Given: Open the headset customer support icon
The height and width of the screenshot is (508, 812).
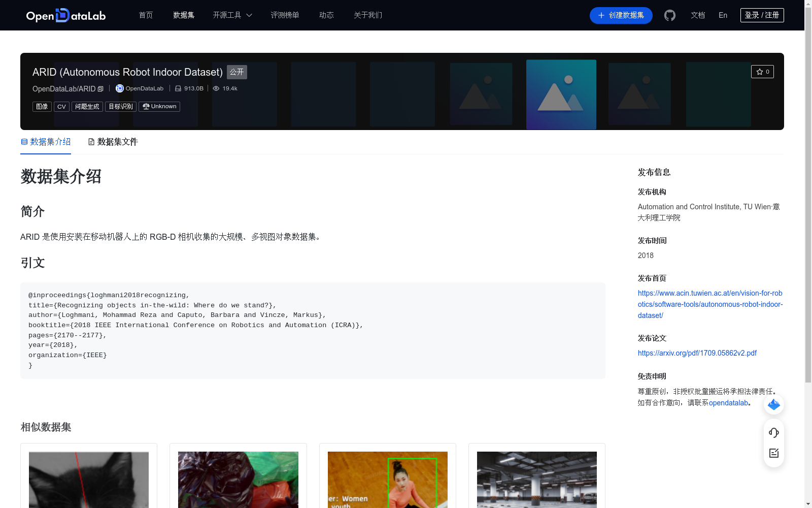Looking at the screenshot, I should 774,432.
